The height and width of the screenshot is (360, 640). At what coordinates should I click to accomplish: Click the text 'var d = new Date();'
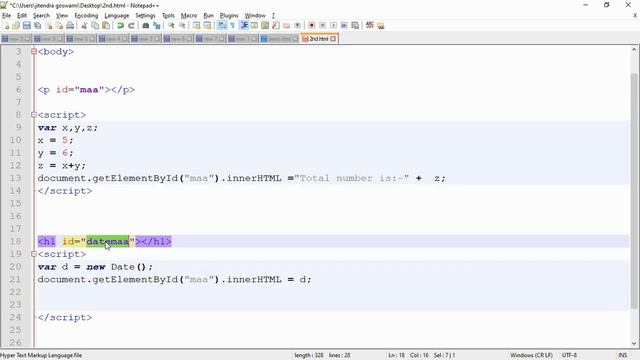[95, 267]
